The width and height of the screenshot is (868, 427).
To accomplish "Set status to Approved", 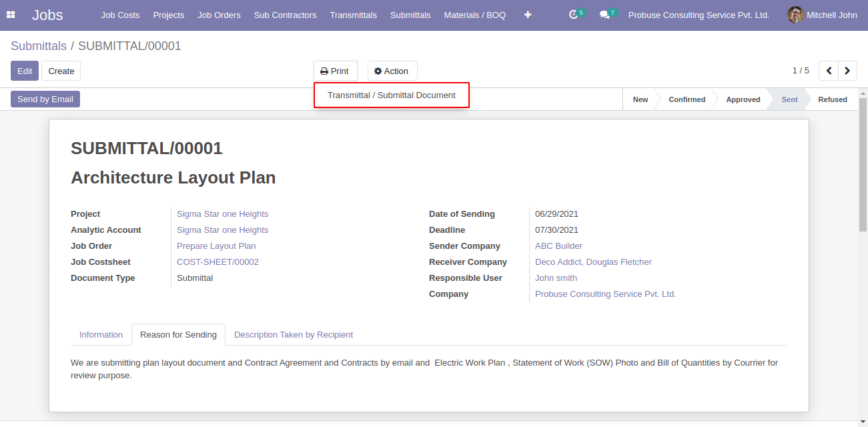I will pyautogui.click(x=743, y=99).
